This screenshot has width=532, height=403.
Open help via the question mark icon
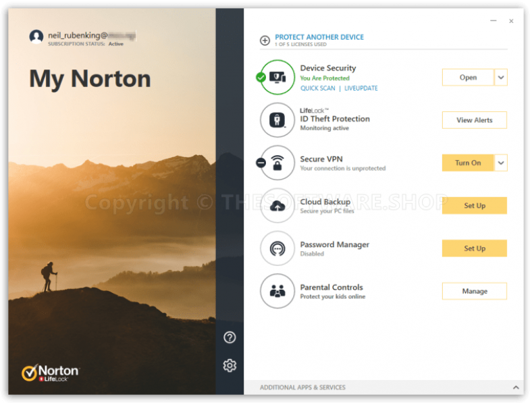click(230, 338)
